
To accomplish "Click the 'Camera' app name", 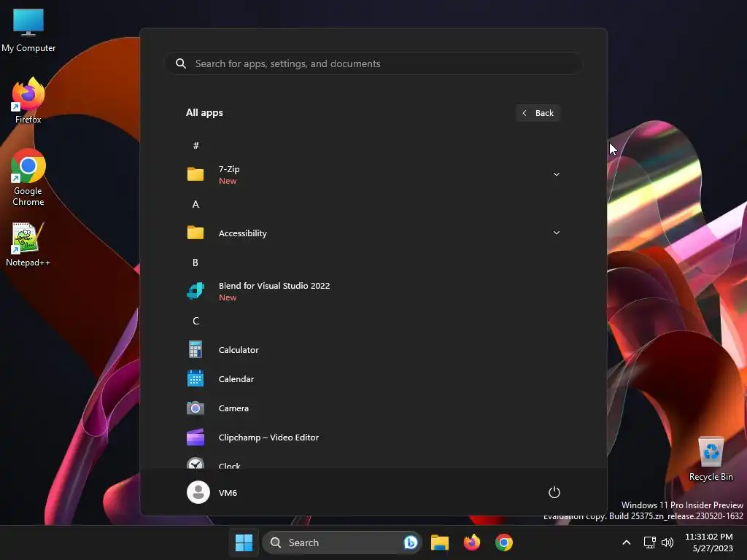I will coord(233,408).
